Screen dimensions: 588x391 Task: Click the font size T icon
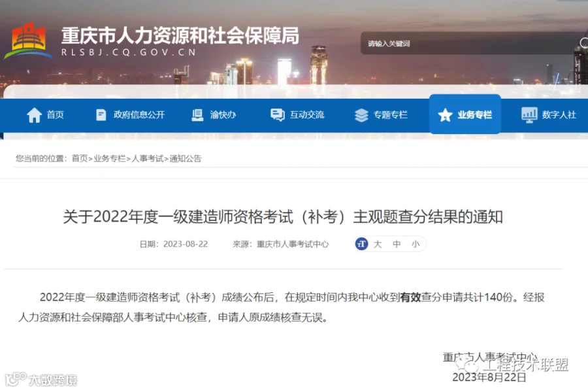[x=361, y=244]
